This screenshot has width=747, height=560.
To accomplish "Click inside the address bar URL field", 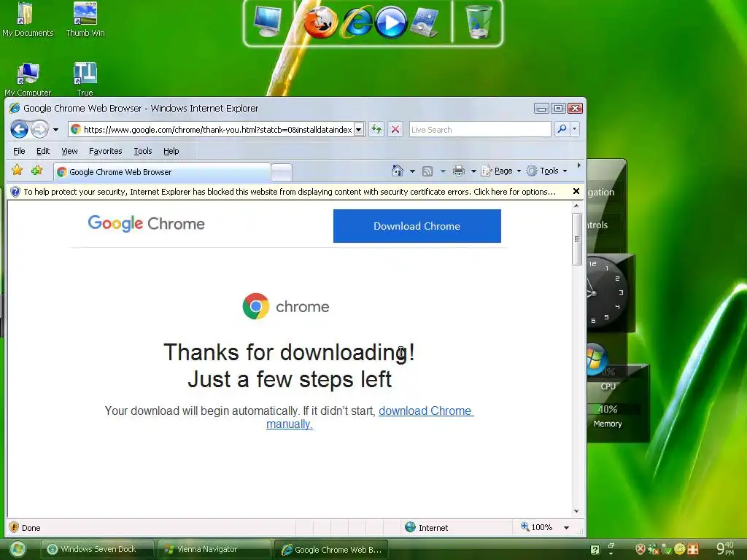I will (x=217, y=130).
